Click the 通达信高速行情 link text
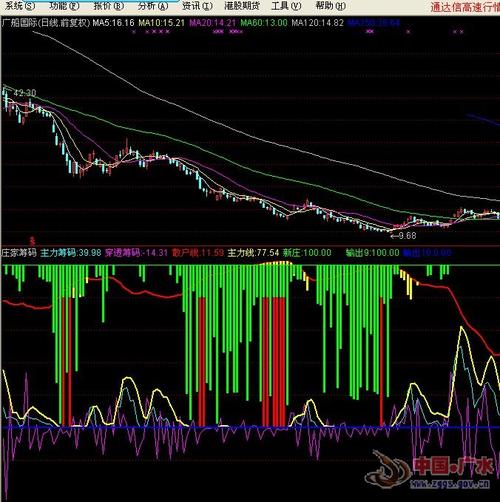The image size is (500, 502). pos(465,7)
